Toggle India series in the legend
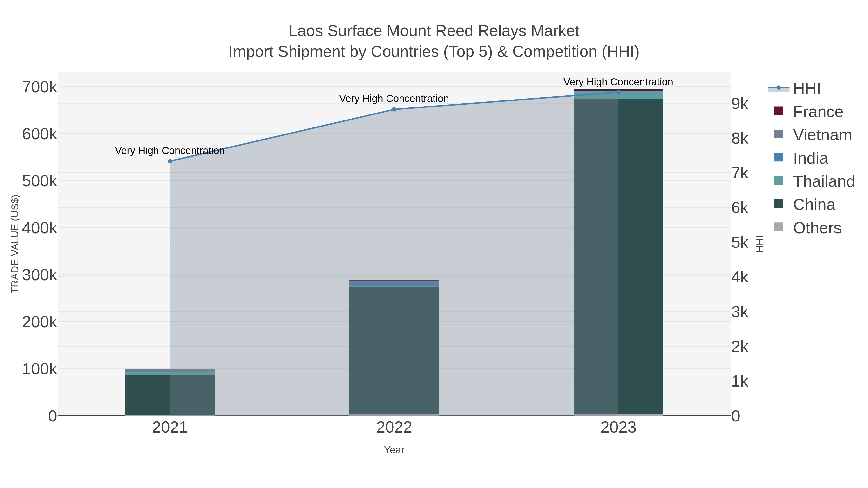 [801, 158]
